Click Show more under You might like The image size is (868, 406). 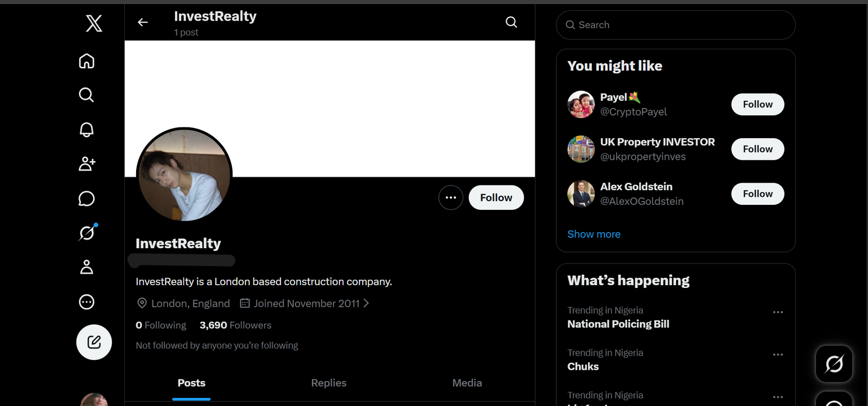(594, 234)
